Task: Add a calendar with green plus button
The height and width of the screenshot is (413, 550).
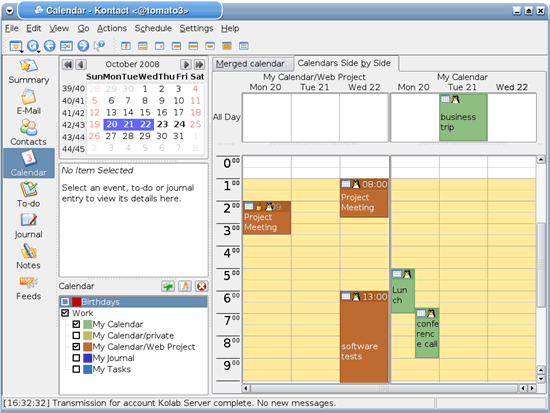Action: (168, 286)
